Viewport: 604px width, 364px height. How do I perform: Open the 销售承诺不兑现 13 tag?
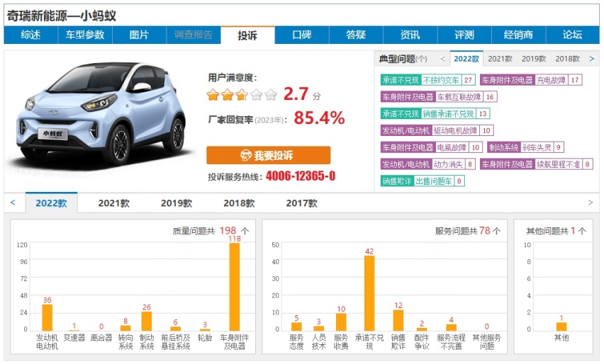pos(435,114)
